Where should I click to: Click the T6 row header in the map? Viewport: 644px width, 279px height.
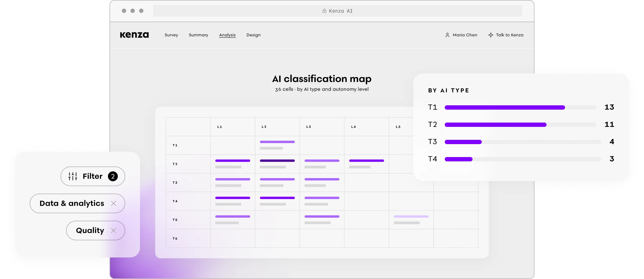click(x=175, y=239)
